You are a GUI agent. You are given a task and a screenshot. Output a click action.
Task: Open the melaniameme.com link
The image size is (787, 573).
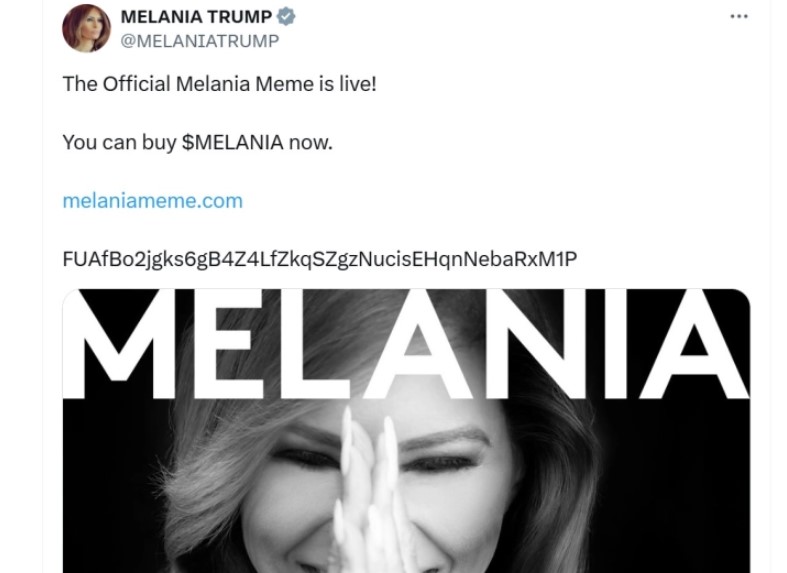(x=152, y=200)
